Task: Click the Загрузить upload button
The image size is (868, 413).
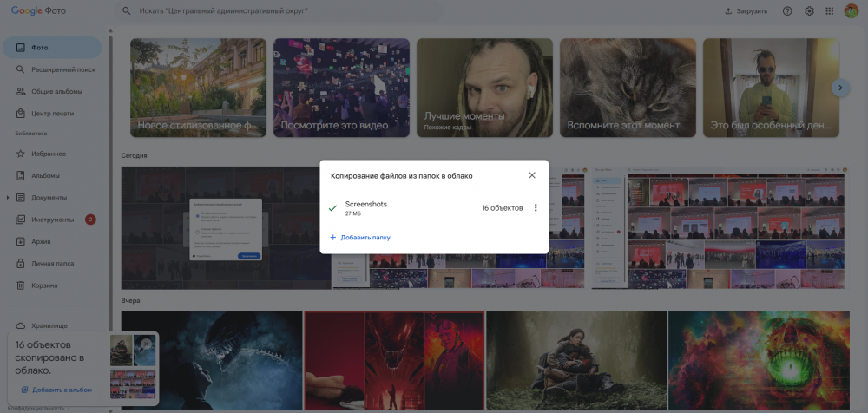Action: tap(746, 11)
